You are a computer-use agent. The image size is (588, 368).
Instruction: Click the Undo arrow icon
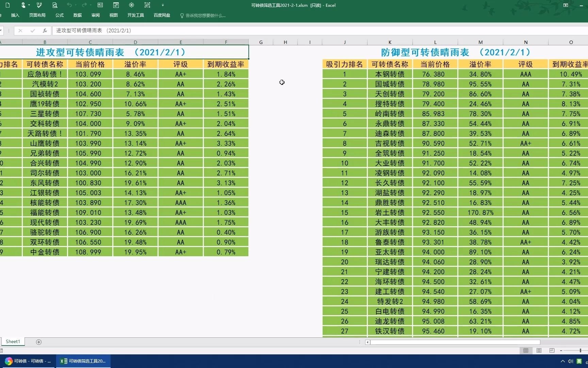pyautogui.click(x=69, y=5)
